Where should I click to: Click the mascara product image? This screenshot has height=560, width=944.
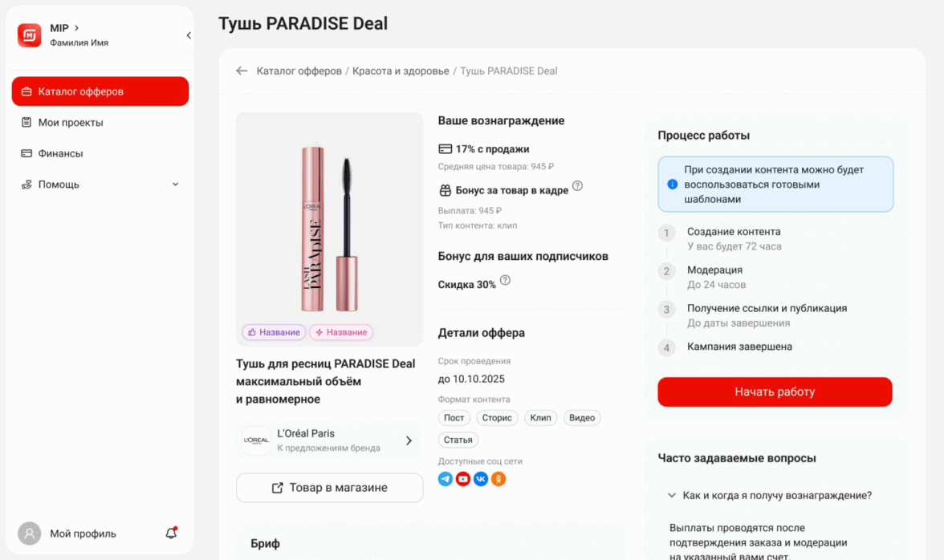pos(329,229)
